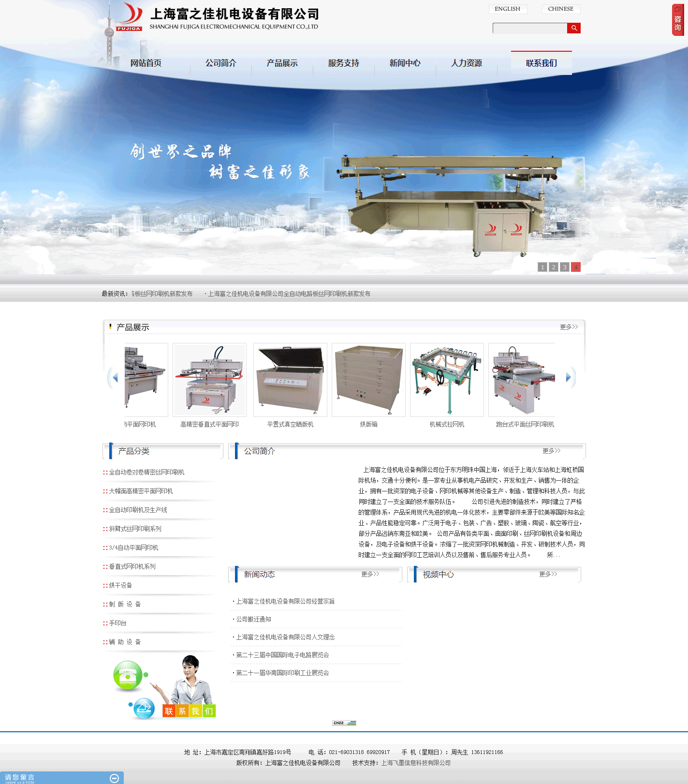Open the 跑台式平面丝网印刷机 product thumbnail

pos(522,380)
